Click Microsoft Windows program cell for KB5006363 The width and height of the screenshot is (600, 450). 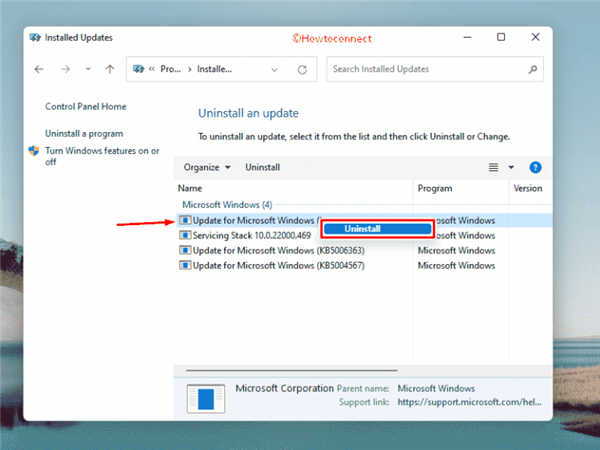click(x=456, y=251)
